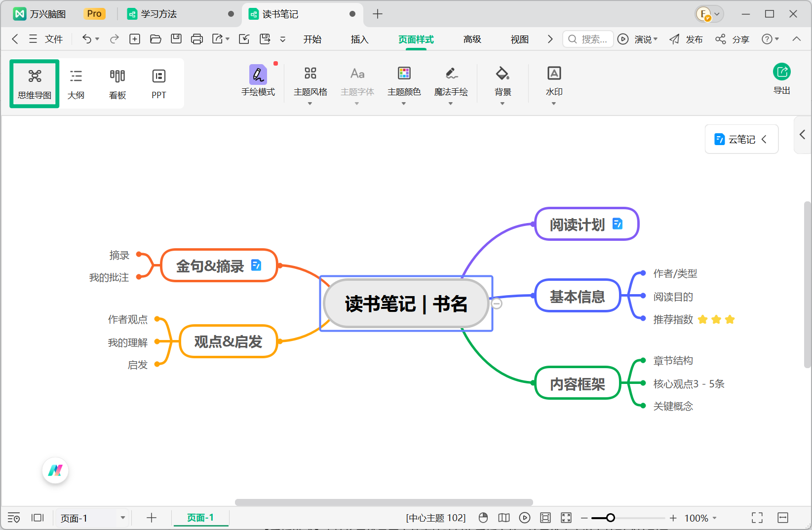The image size is (812, 530).
Task: Select the 读书笔记 | 书名 central topic
Action: pos(406,303)
